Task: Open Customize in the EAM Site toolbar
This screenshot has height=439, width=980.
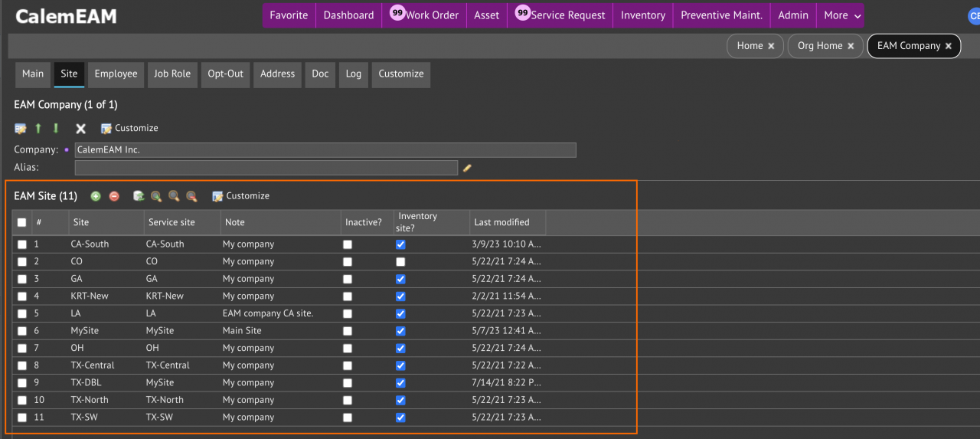Action: click(241, 196)
